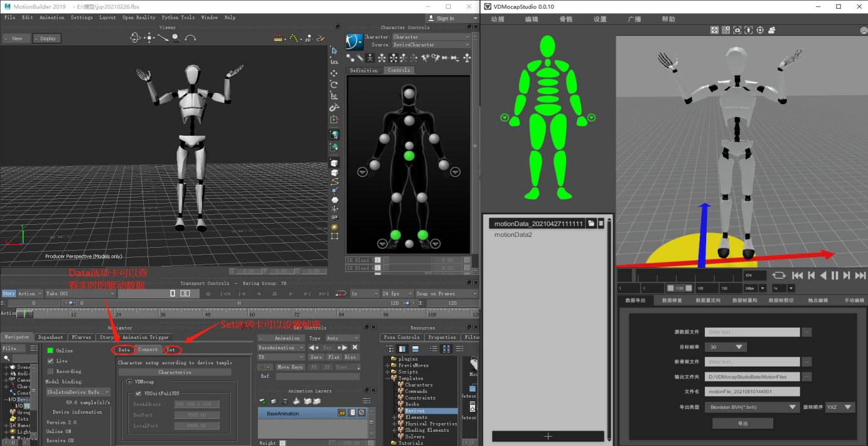This screenshot has height=446, width=868.
Task: Select the Dolly camera tool in Viewer
Action: (163, 38)
